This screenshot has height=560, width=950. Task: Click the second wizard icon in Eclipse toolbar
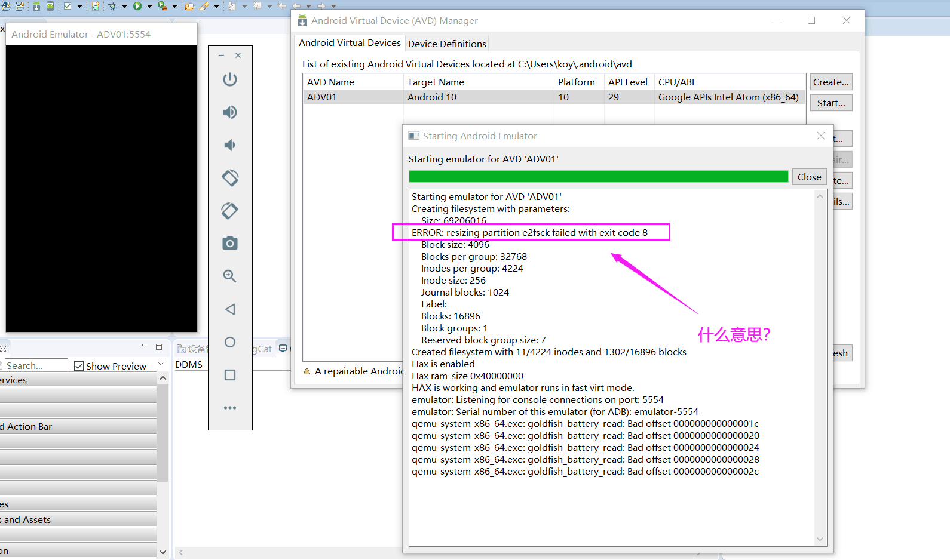20,6
